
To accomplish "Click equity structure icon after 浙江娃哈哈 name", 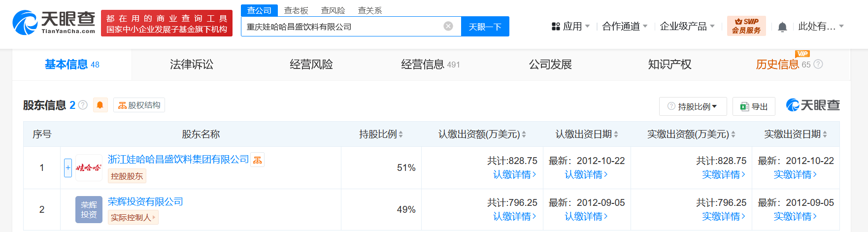I will pyautogui.click(x=258, y=160).
